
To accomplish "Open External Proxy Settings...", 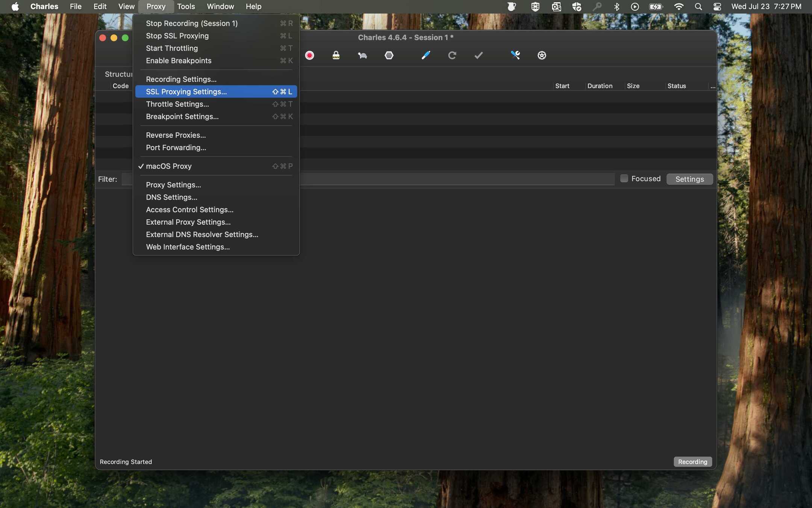I will click(x=216, y=222).
